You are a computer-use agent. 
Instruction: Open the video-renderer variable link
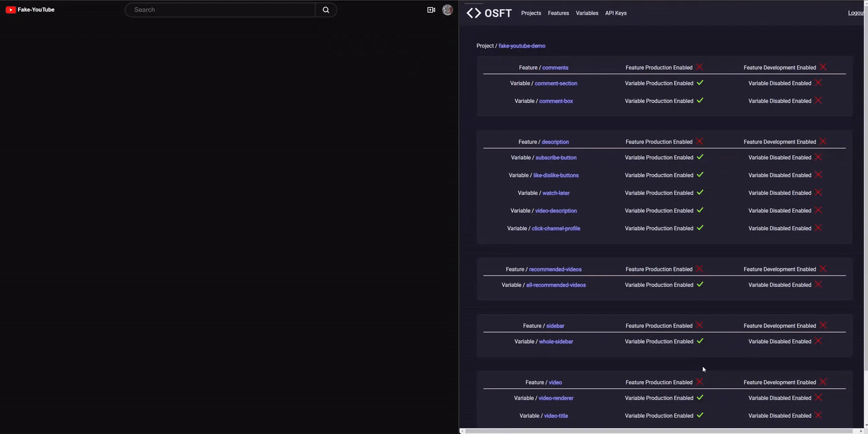coord(556,398)
